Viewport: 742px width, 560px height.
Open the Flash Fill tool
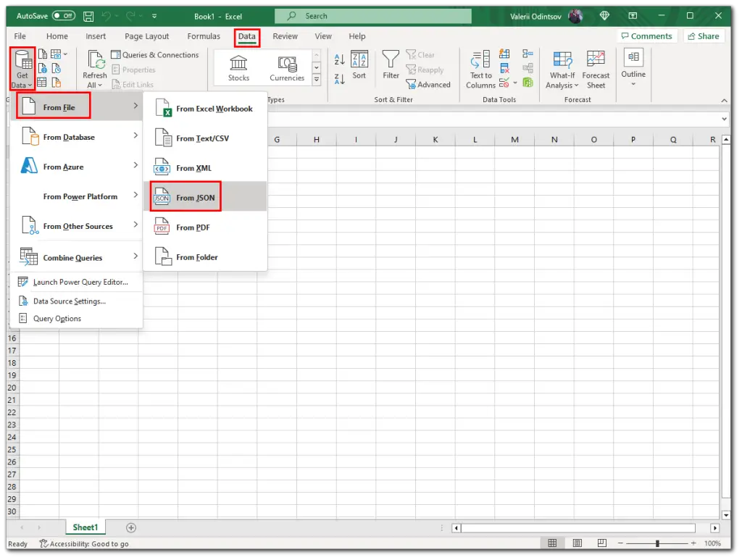pyautogui.click(x=504, y=54)
